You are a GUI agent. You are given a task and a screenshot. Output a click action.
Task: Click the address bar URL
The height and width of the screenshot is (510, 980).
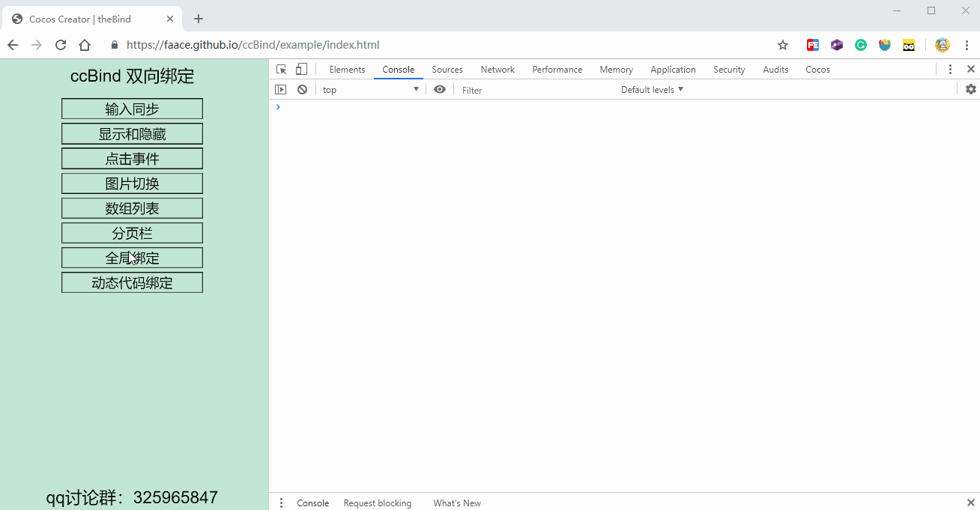[x=253, y=45]
